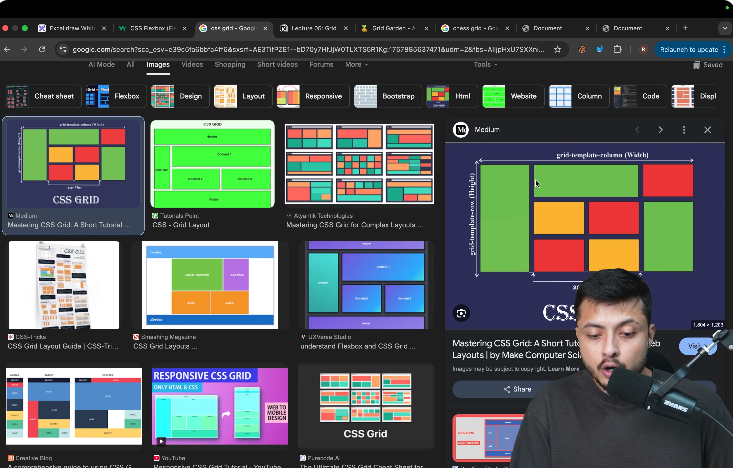Open UXVerse Studio flexbox and grid image

(366, 285)
